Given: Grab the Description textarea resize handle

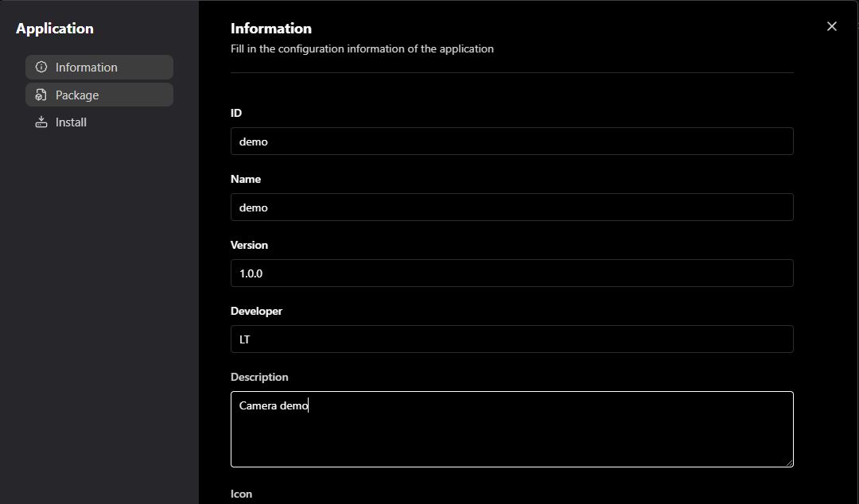Looking at the screenshot, I should pyautogui.click(x=789, y=463).
